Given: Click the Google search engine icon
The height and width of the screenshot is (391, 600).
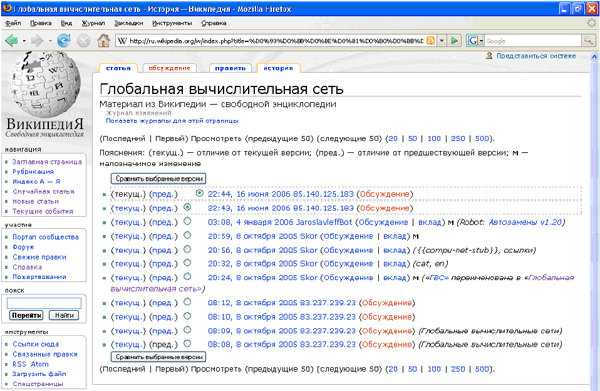Looking at the screenshot, I should tap(473, 41).
